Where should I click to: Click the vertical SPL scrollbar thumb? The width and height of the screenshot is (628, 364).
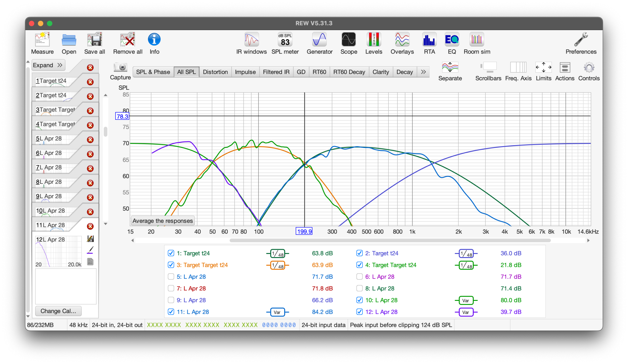[105, 132]
